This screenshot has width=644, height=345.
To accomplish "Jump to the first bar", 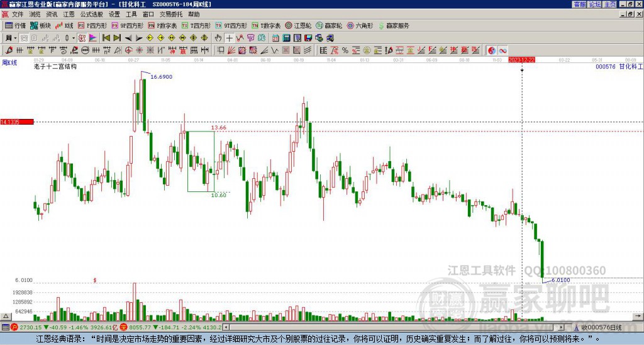I will point(106,38).
